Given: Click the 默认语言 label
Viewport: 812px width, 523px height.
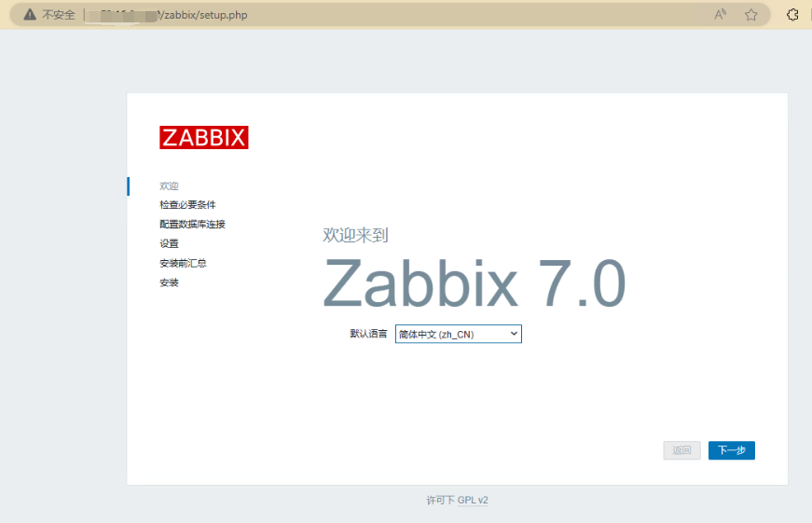Looking at the screenshot, I should (x=368, y=334).
